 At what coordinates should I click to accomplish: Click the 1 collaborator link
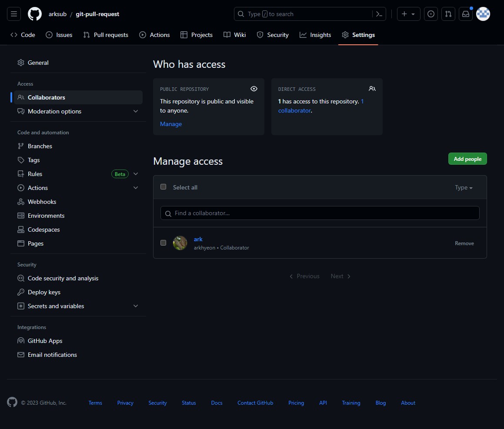point(295,110)
